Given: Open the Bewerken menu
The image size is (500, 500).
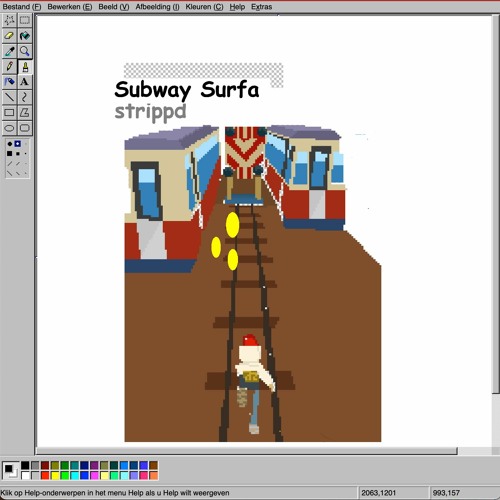Looking at the screenshot, I should [x=70, y=7].
